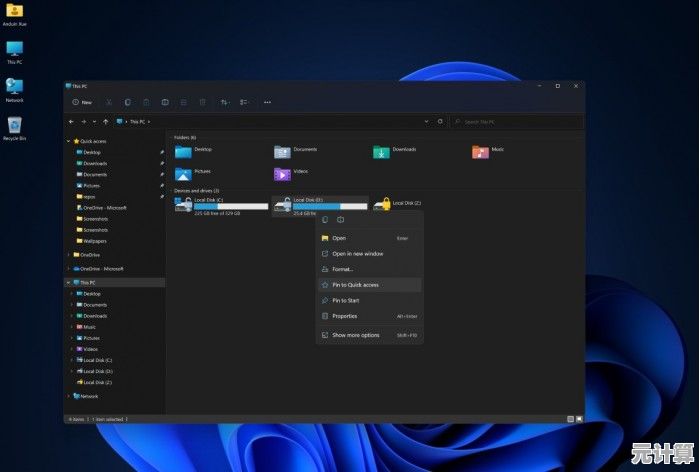700x472 pixels.
Task: Expand the Network node in sidebar
Action: [69, 396]
